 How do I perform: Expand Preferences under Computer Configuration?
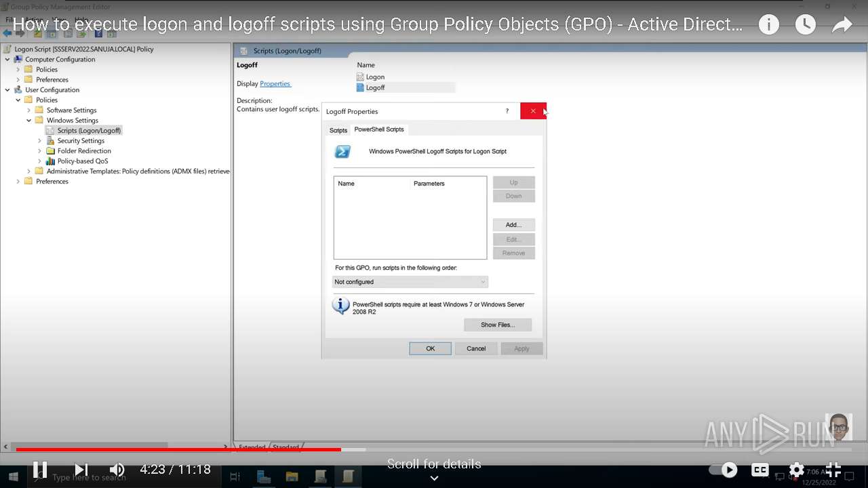(x=18, y=79)
